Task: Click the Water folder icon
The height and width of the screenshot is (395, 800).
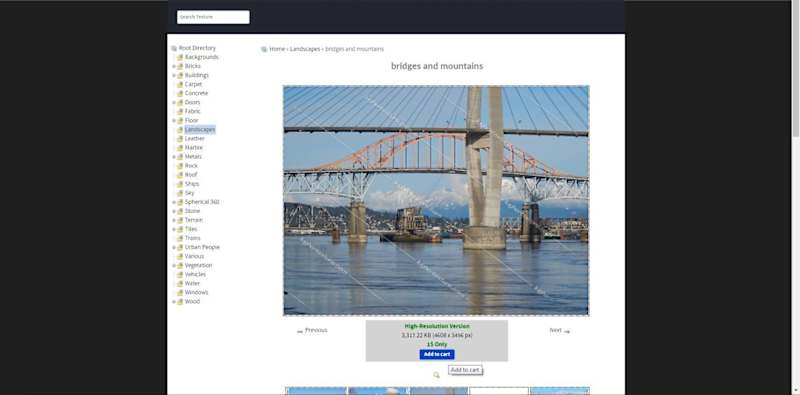Action: point(180,283)
